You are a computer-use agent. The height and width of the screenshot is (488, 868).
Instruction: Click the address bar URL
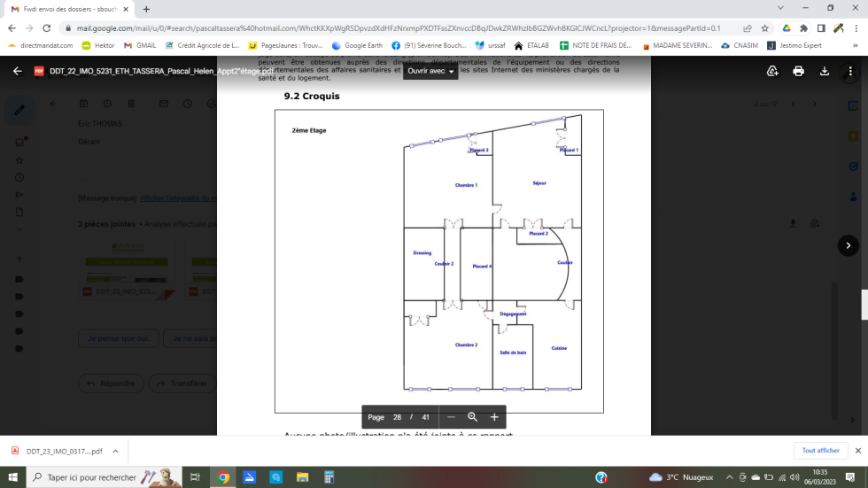(x=399, y=28)
